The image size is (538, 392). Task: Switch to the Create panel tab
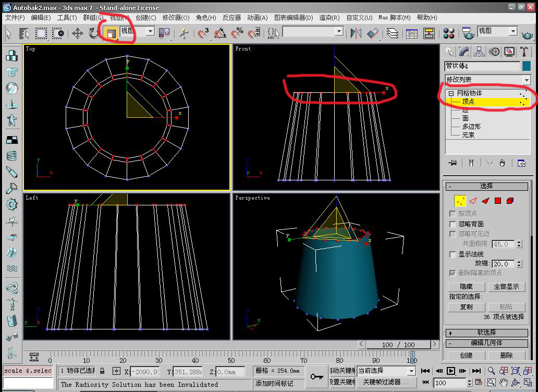(x=449, y=52)
